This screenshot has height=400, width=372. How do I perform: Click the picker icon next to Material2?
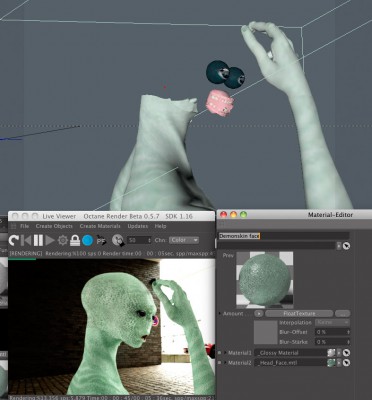click(346, 363)
